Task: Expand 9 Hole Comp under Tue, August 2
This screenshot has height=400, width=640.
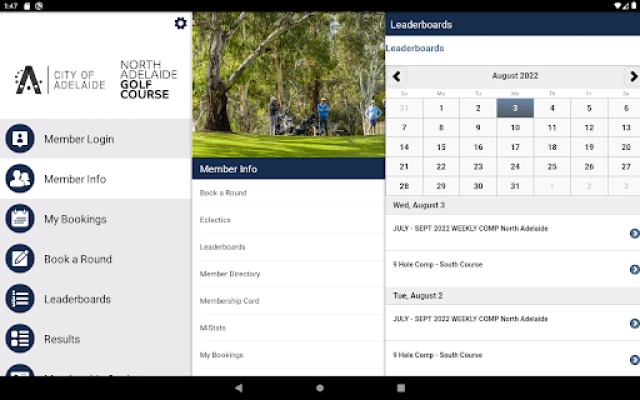Action: (634, 359)
